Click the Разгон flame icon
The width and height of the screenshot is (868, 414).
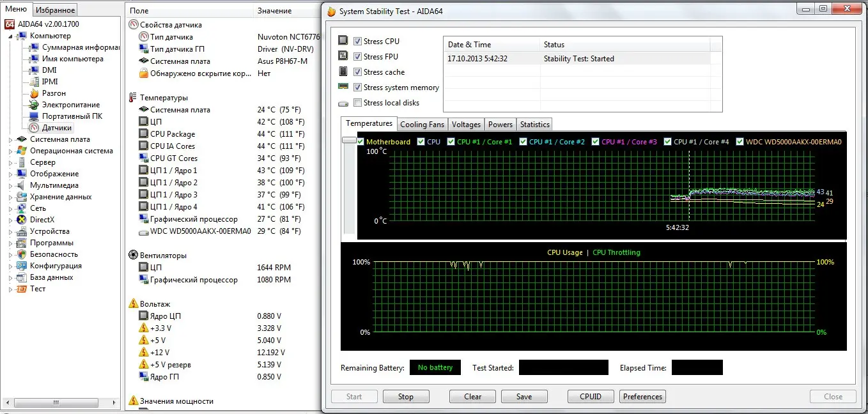click(35, 93)
